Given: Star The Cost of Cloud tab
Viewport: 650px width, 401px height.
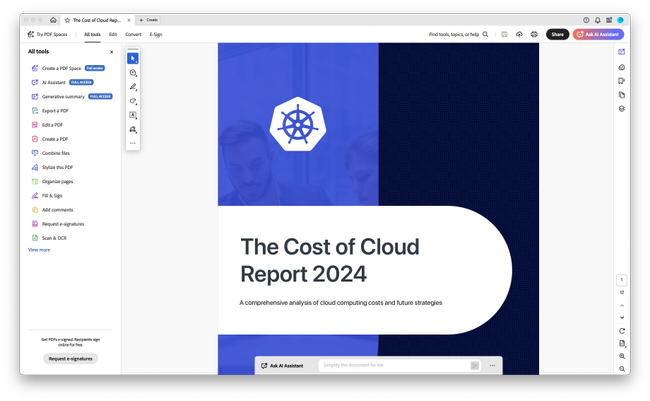Looking at the screenshot, I should (x=67, y=20).
